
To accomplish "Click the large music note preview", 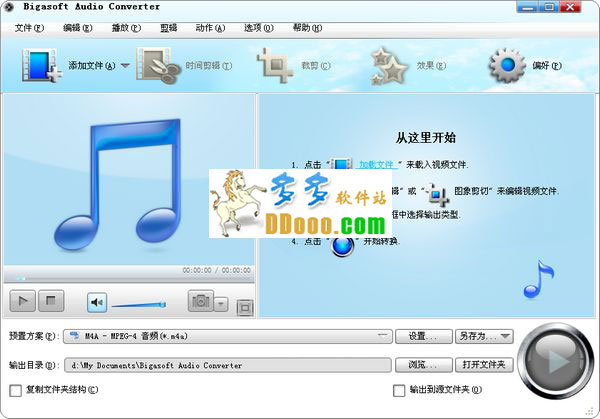I will 117,184.
